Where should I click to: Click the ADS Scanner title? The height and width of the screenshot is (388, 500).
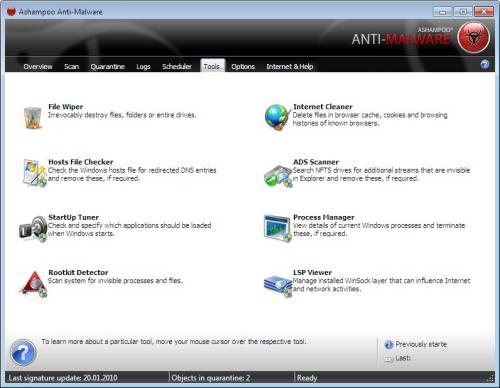click(x=316, y=162)
